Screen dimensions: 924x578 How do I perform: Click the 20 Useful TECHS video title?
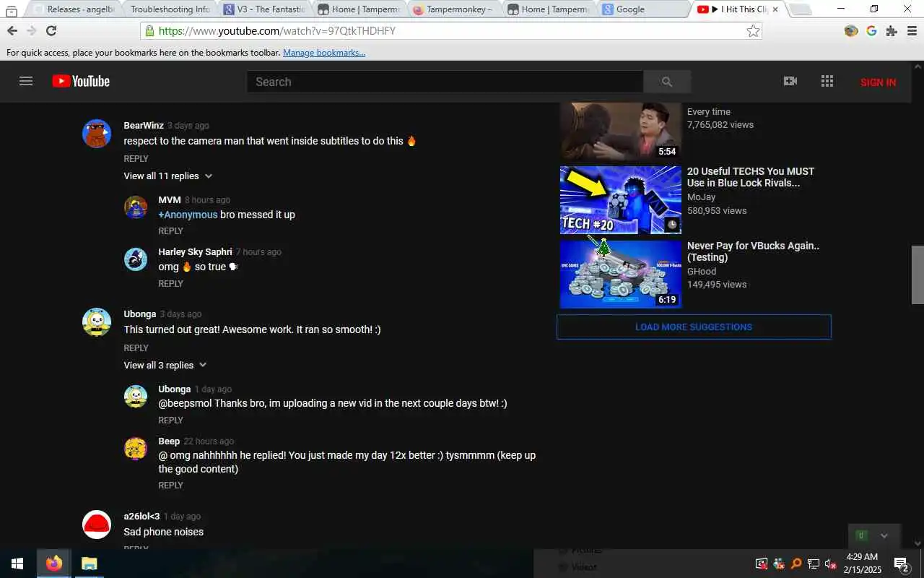pos(751,177)
